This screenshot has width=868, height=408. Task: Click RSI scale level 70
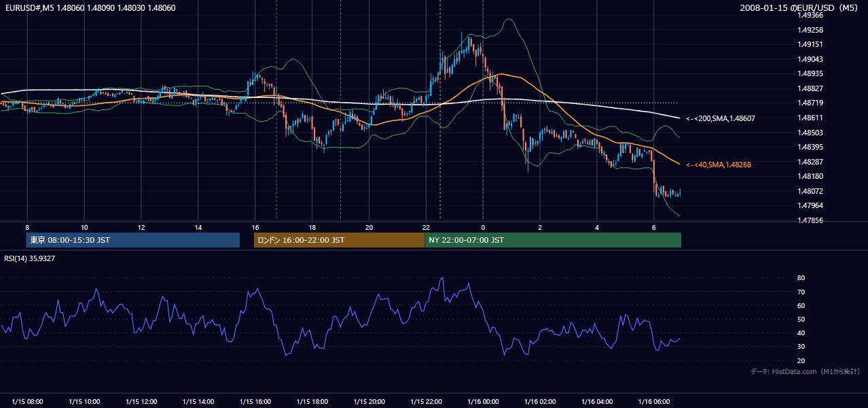point(801,292)
